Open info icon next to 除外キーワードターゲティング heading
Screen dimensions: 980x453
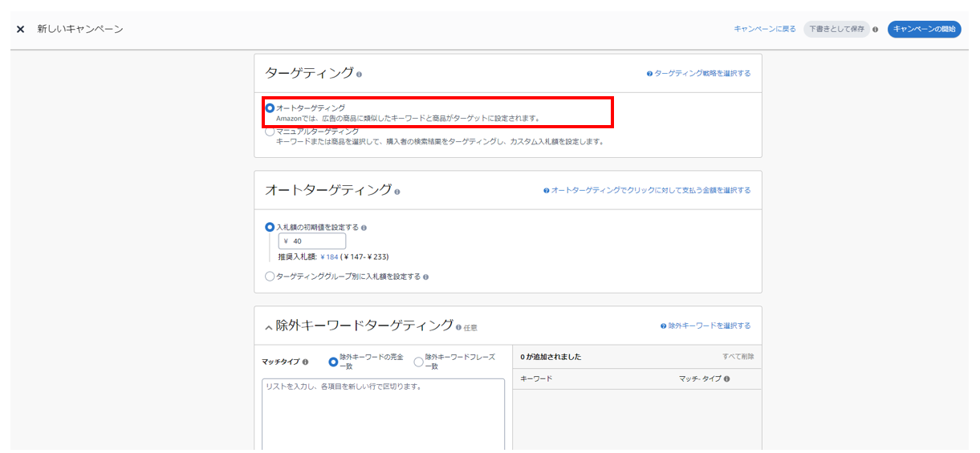(458, 327)
